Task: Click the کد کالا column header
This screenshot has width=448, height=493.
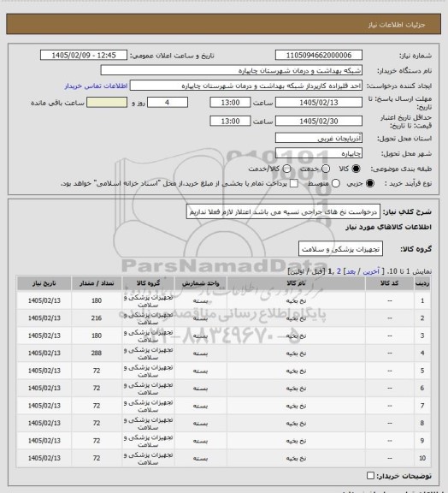Action: pos(389,283)
